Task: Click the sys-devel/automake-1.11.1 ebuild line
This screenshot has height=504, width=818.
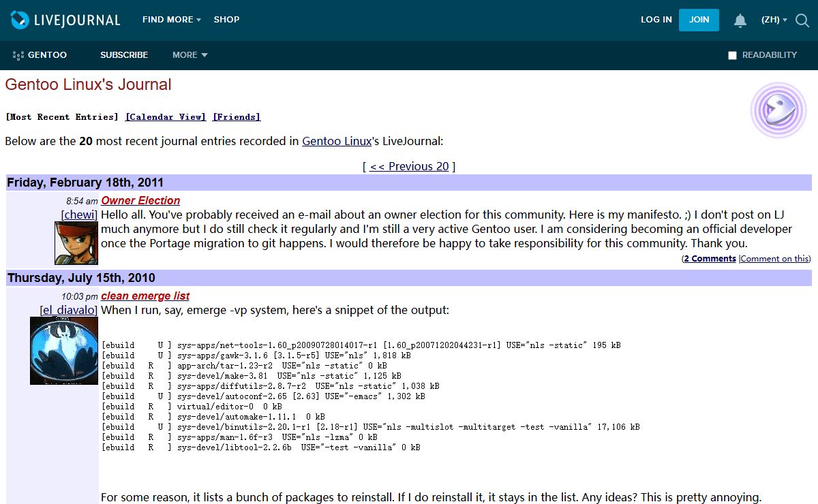Action: (213, 417)
